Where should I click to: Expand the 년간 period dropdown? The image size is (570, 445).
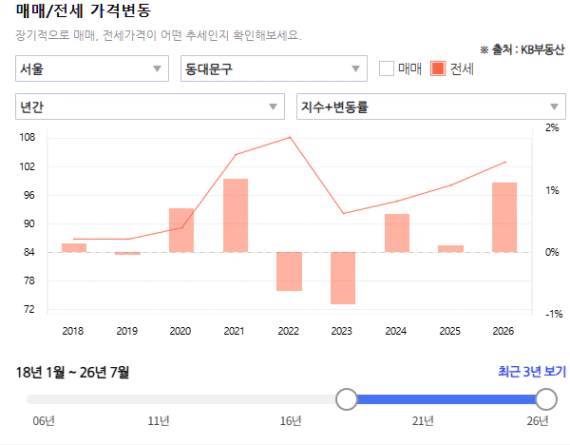coord(150,107)
